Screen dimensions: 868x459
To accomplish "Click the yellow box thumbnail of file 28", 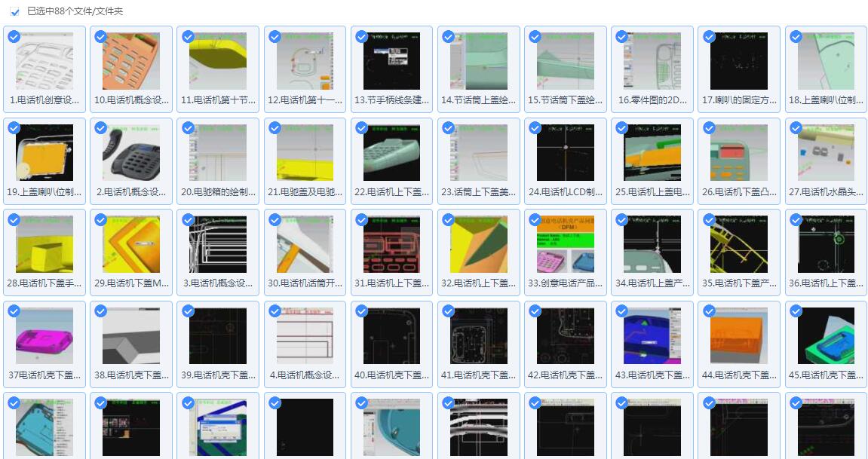I will (44, 244).
